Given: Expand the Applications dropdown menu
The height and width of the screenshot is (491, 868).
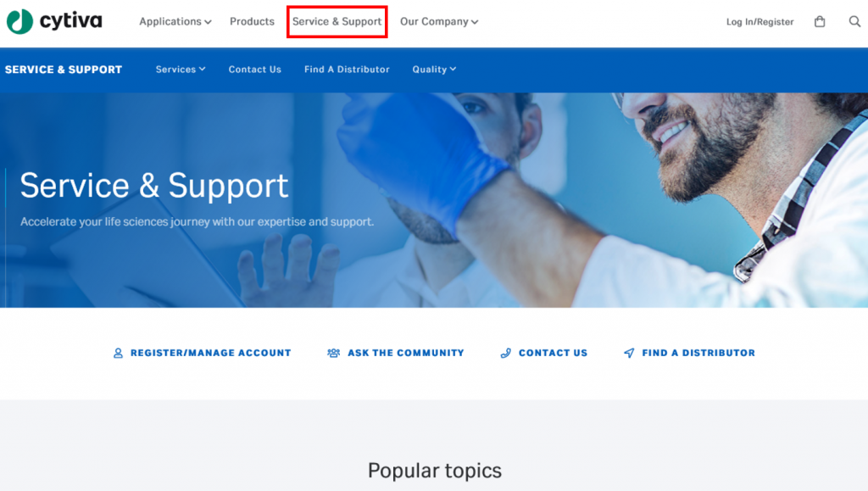Looking at the screenshot, I should pyautogui.click(x=175, y=21).
